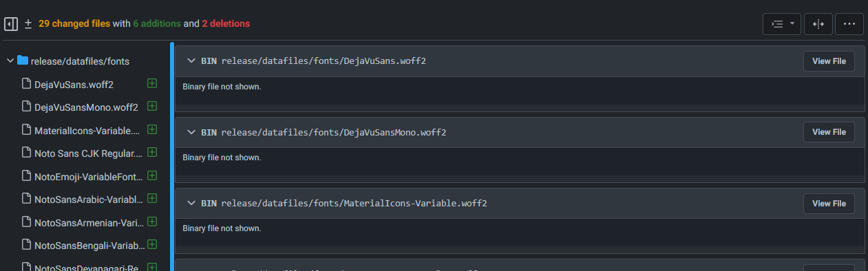The height and width of the screenshot is (271, 868).
Task: Collapse the DejaVuSansMono.woff2 diff section
Action: pyautogui.click(x=191, y=132)
